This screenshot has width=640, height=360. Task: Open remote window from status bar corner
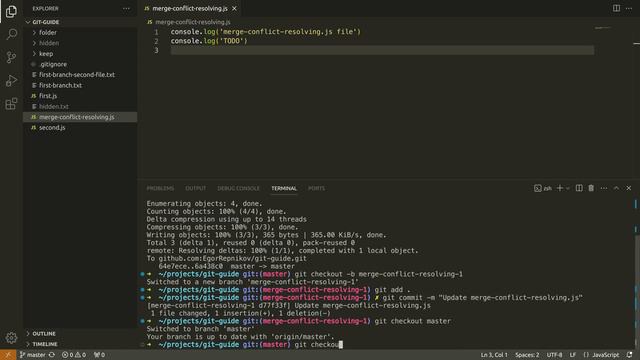pos(8,355)
